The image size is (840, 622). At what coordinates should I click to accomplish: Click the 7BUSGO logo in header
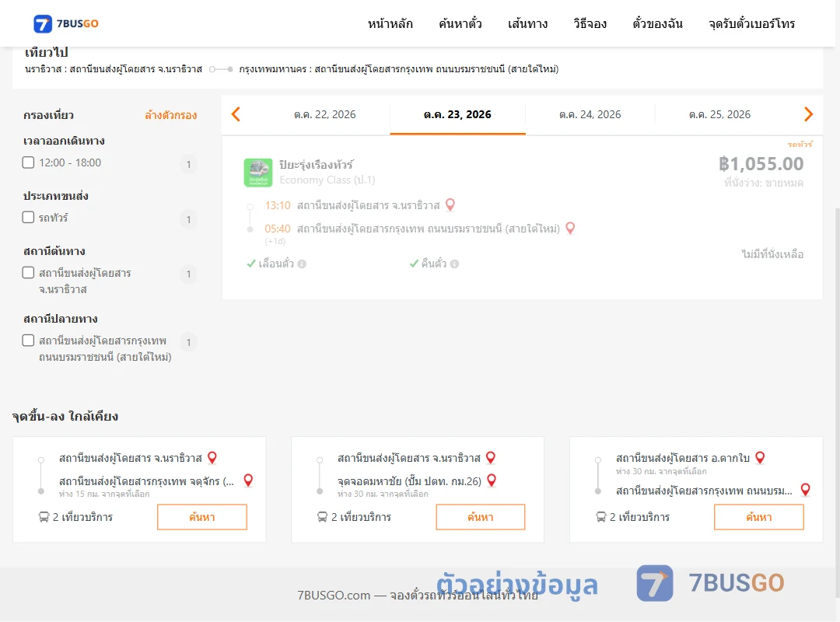[x=66, y=23]
